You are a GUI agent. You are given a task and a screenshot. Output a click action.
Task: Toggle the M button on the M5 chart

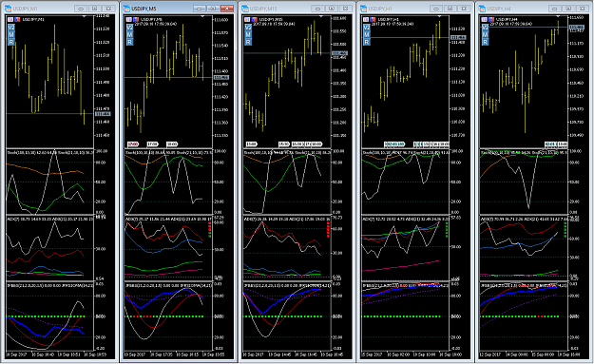(129, 35)
